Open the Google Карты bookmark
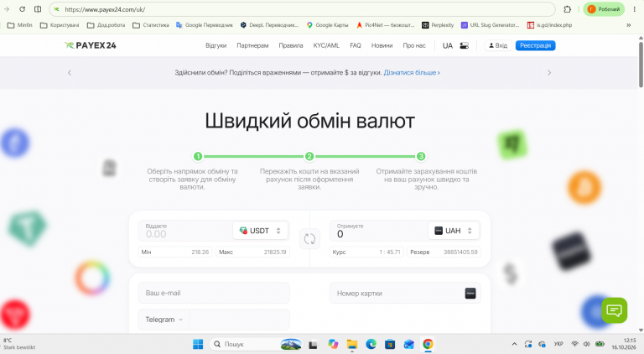Image resolution: width=644 pixels, height=354 pixels. (x=327, y=25)
